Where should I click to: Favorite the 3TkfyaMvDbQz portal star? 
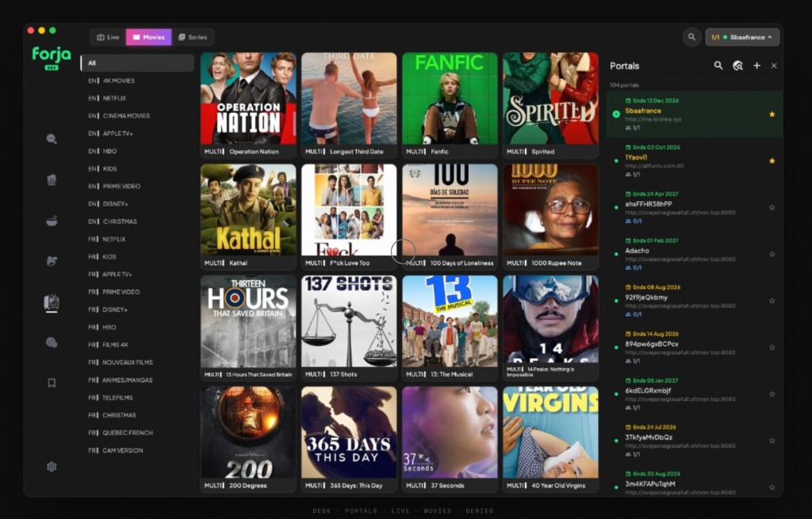point(772,440)
